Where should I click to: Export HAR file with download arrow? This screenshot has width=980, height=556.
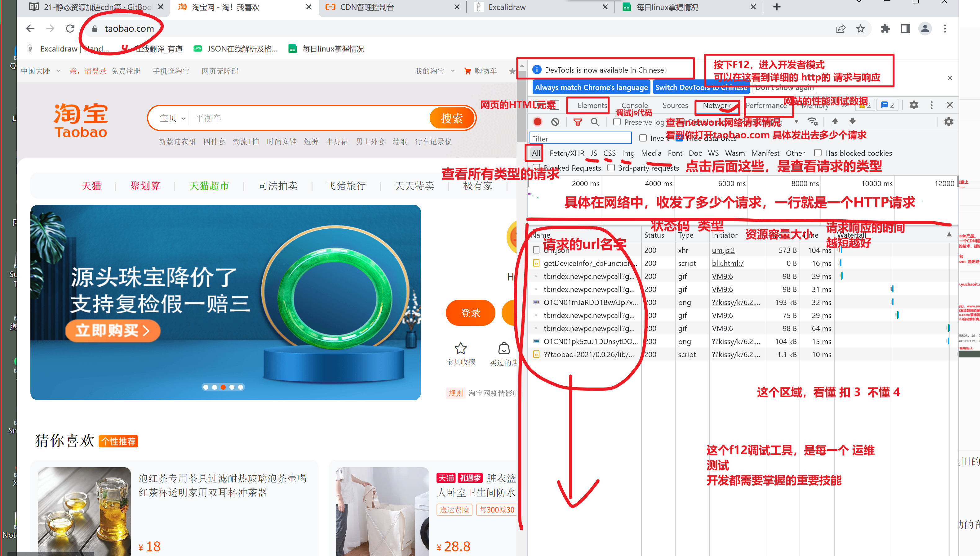click(852, 122)
